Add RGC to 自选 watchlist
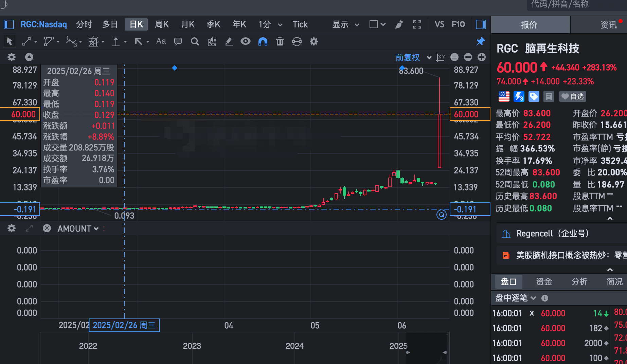Screen dimensions: 627x364 (572, 96)
